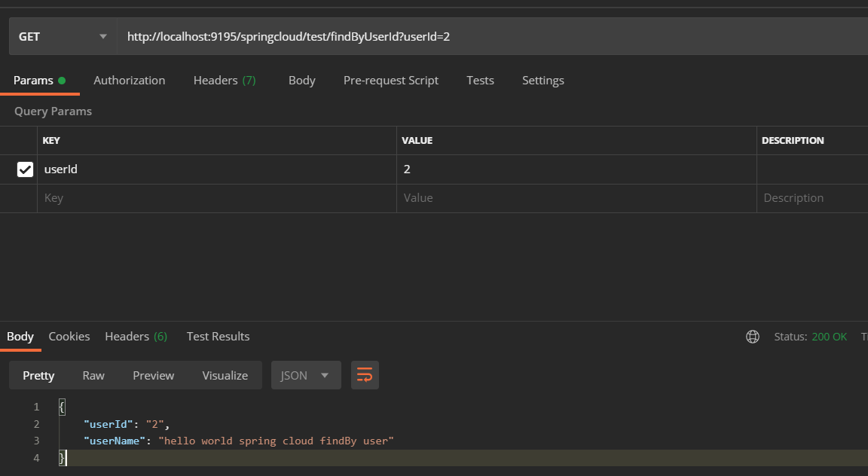Viewport: 868px width, 476px height.
Task: Click the Query Params label
Action: (x=53, y=111)
